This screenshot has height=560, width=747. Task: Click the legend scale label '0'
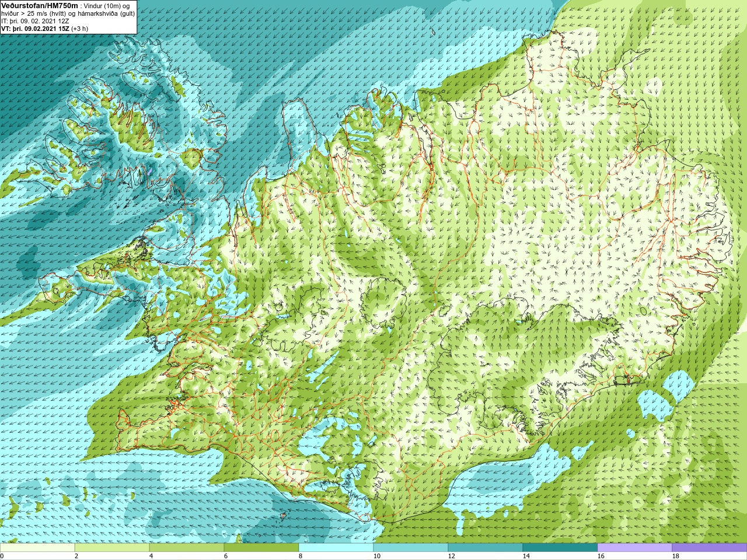point(2,556)
